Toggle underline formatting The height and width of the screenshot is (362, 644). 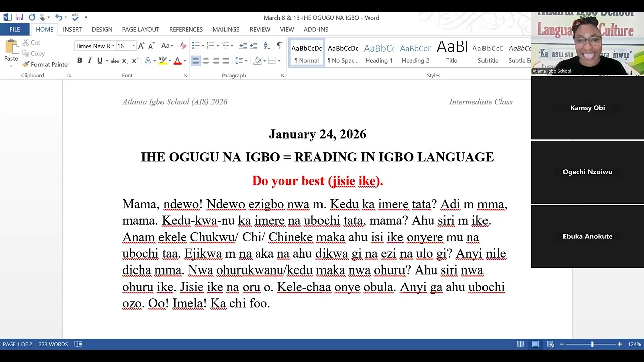pos(100,61)
